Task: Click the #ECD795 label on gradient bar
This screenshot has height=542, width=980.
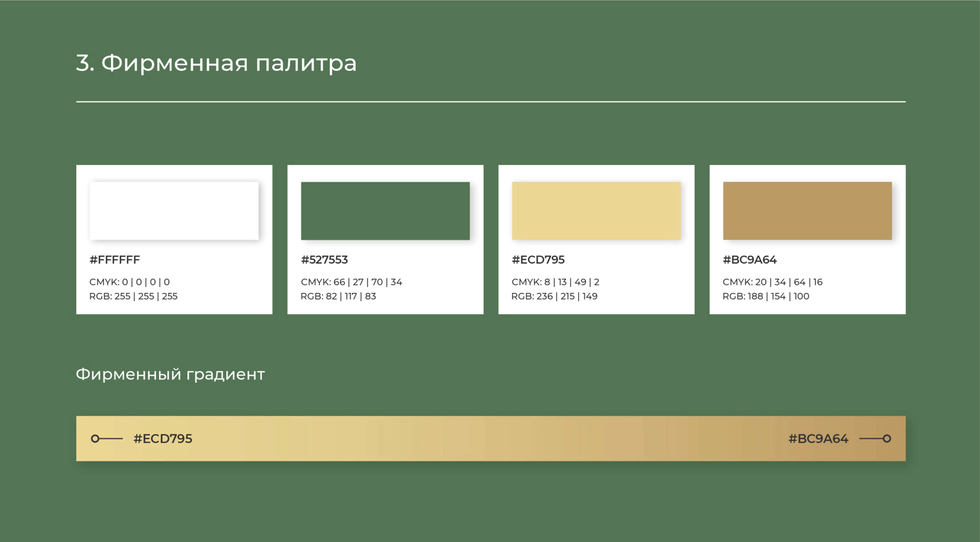Action: pos(163,438)
